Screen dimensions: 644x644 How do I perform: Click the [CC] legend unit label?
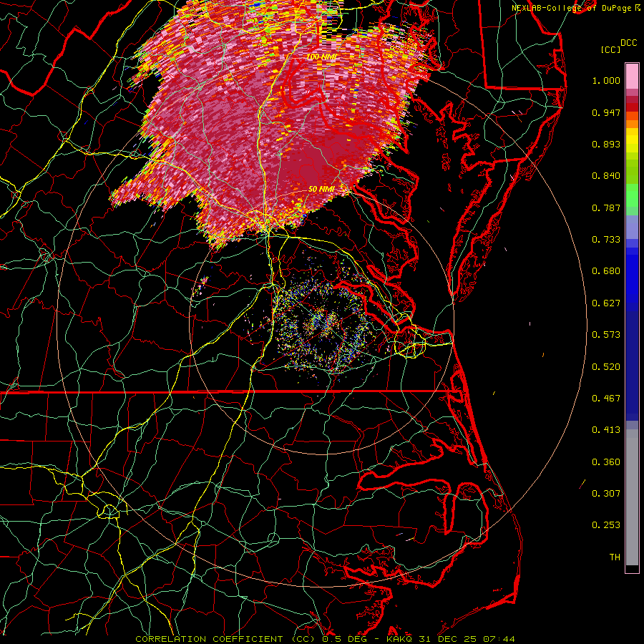point(611,49)
